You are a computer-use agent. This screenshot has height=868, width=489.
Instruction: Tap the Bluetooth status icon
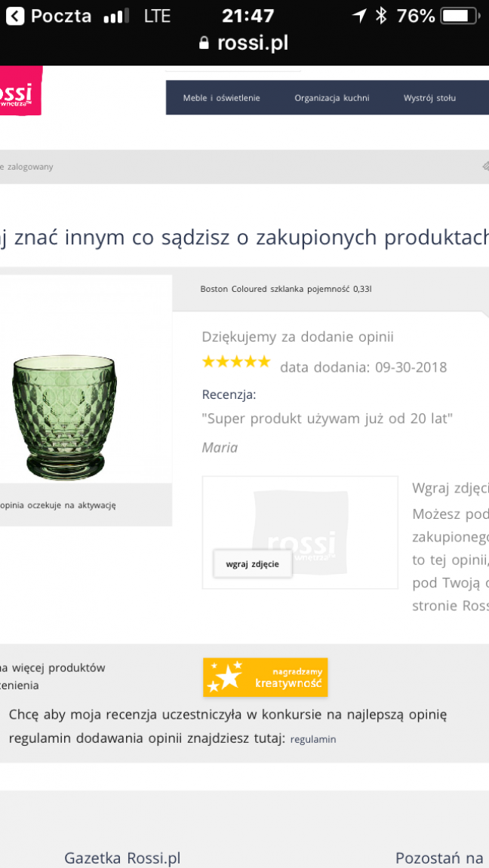tap(381, 16)
